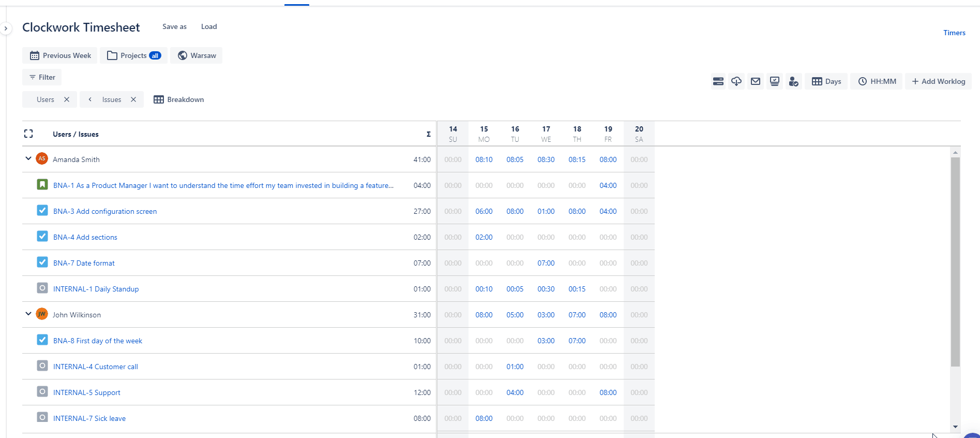The image size is (980, 438).
Task: Click the envelope email icon
Action: 756,81
